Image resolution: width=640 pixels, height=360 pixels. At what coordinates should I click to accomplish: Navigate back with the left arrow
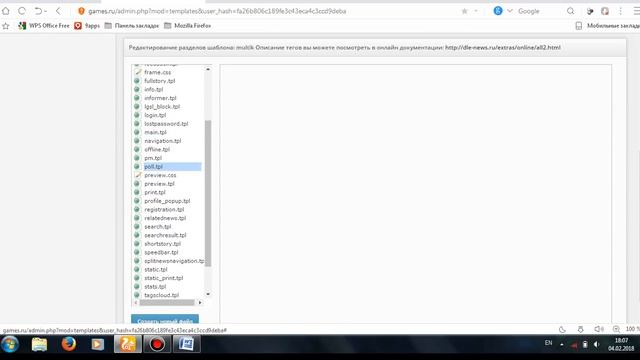point(58,11)
